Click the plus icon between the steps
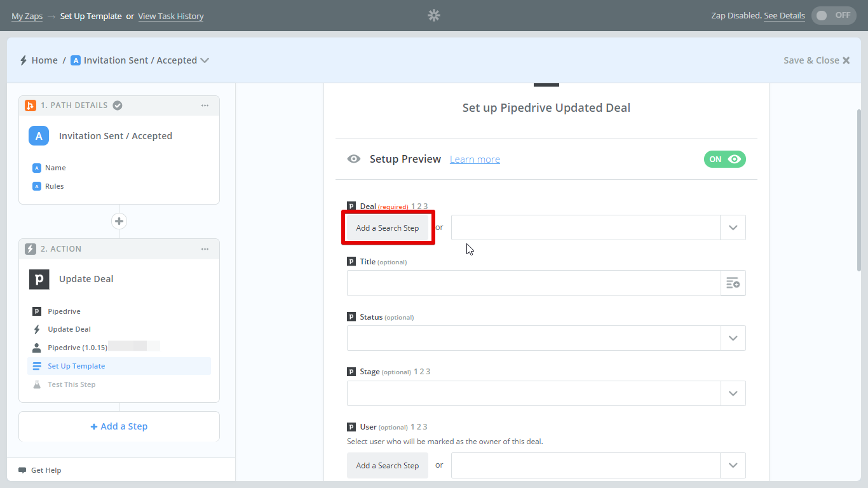 tap(119, 221)
